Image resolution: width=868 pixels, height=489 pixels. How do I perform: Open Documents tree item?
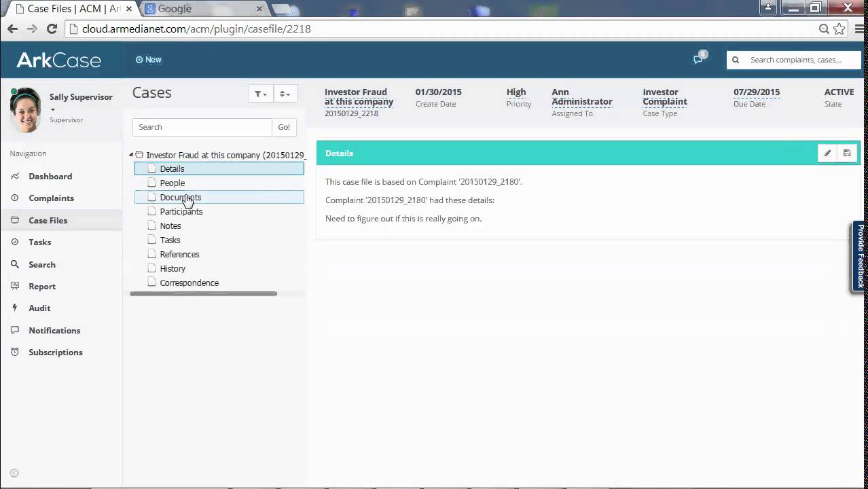pyautogui.click(x=219, y=198)
